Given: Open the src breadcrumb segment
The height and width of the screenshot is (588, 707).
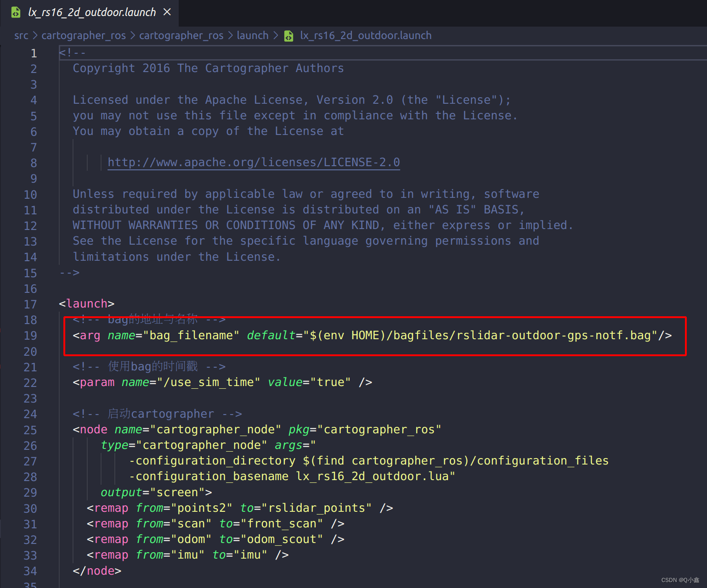Looking at the screenshot, I should [x=21, y=36].
